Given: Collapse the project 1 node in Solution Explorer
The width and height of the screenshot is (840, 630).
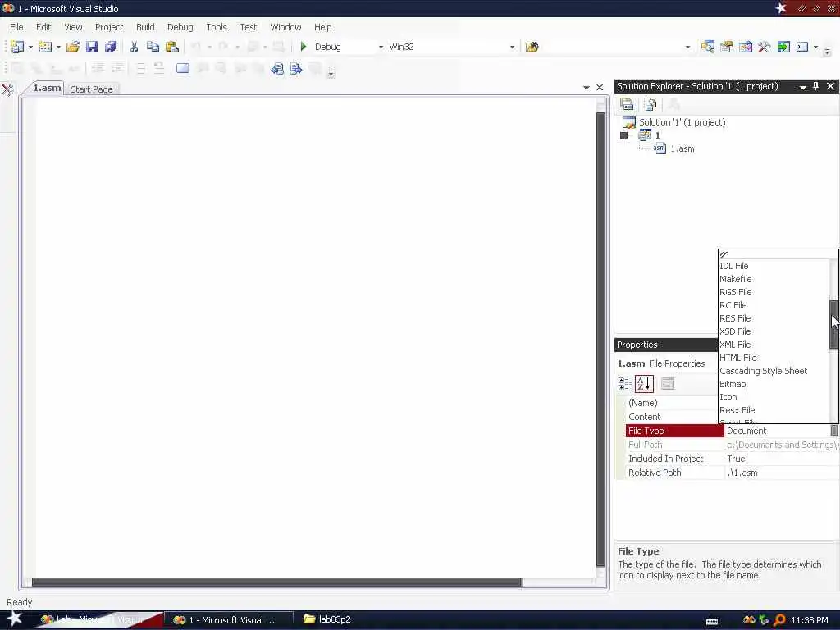Looking at the screenshot, I should 623,135.
